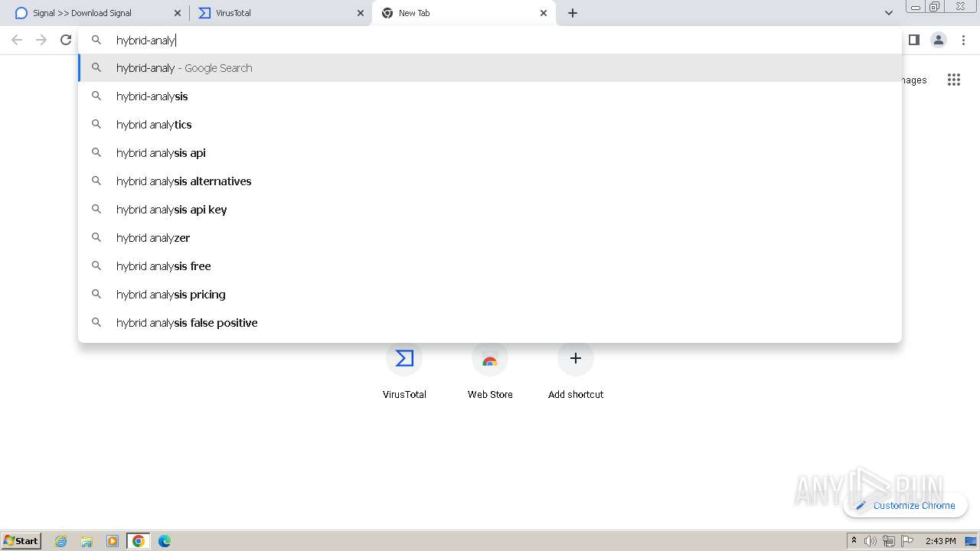Select 'hybrid analysis api key' suggestion
Viewport: 980px width, 551px height.
490,210
